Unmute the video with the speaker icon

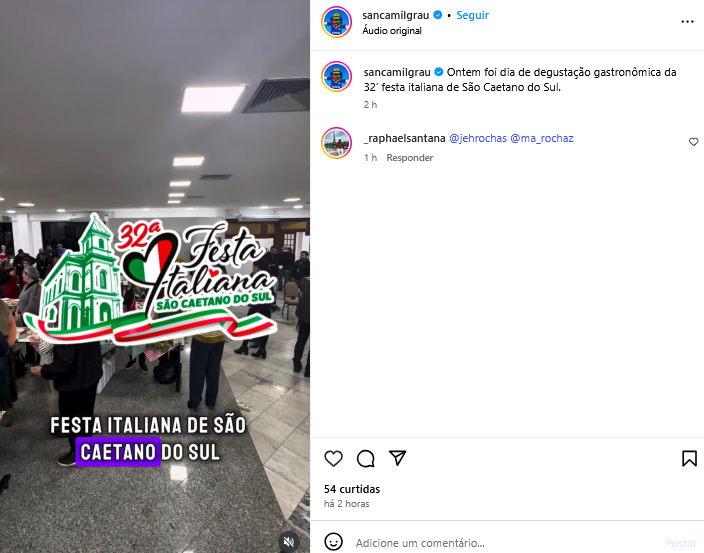[289, 542]
